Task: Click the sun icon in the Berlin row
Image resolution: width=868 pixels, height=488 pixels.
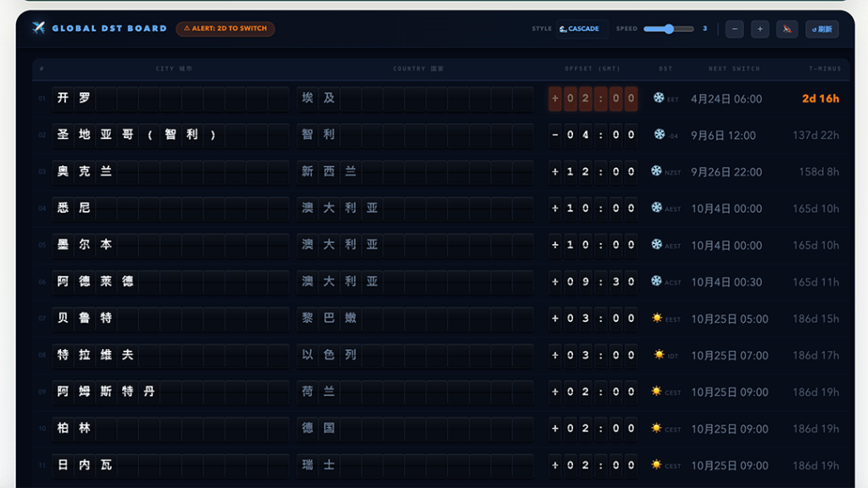Action: coord(656,428)
